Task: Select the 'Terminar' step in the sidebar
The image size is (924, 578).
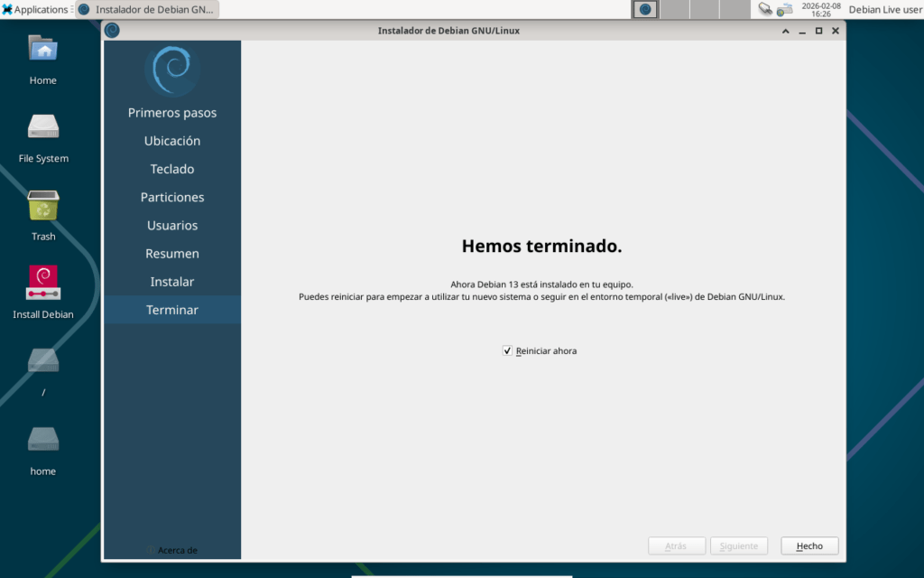Action: pyautogui.click(x=172, y=310)
